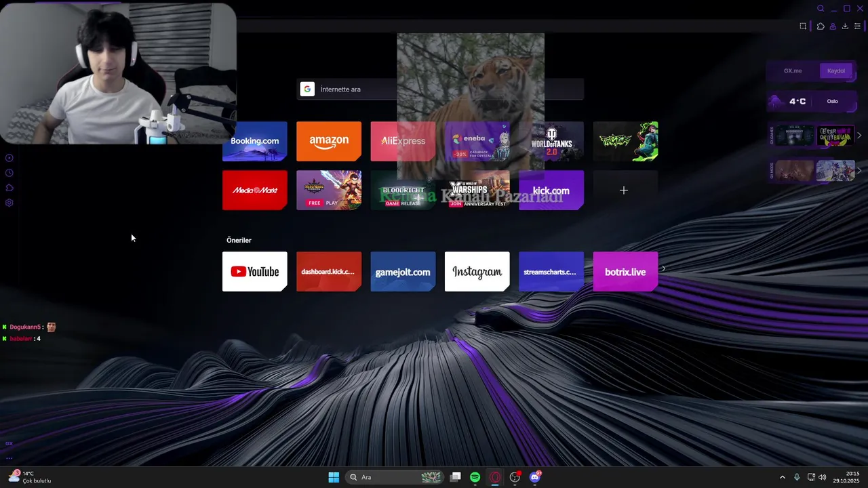Open the Instagram suggestion tile

(x=477, y=272)
